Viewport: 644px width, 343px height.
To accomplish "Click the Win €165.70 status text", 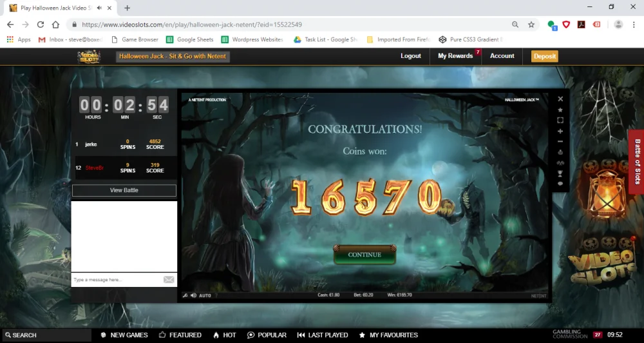I will [399, 295].
